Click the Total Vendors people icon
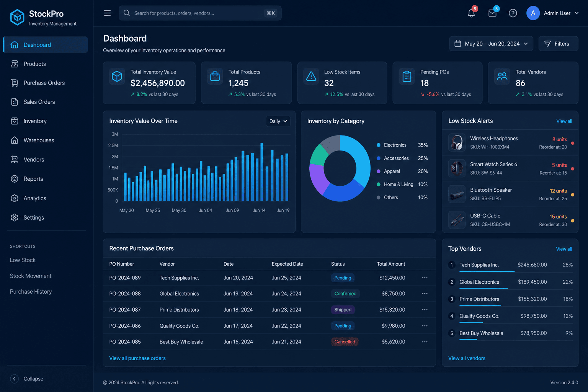The image size is (588, 392). click(502, 76)
